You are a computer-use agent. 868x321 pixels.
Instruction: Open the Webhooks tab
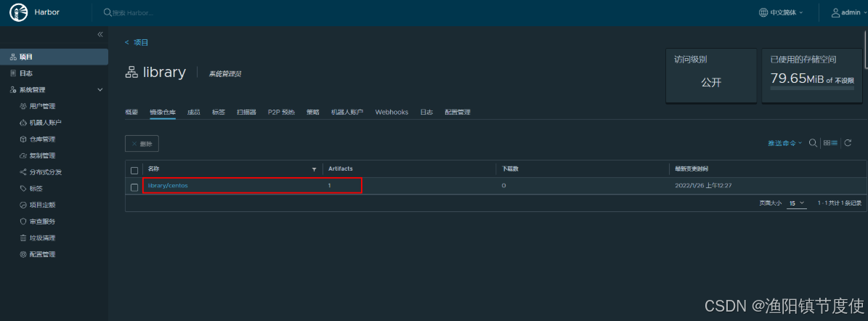392,112
